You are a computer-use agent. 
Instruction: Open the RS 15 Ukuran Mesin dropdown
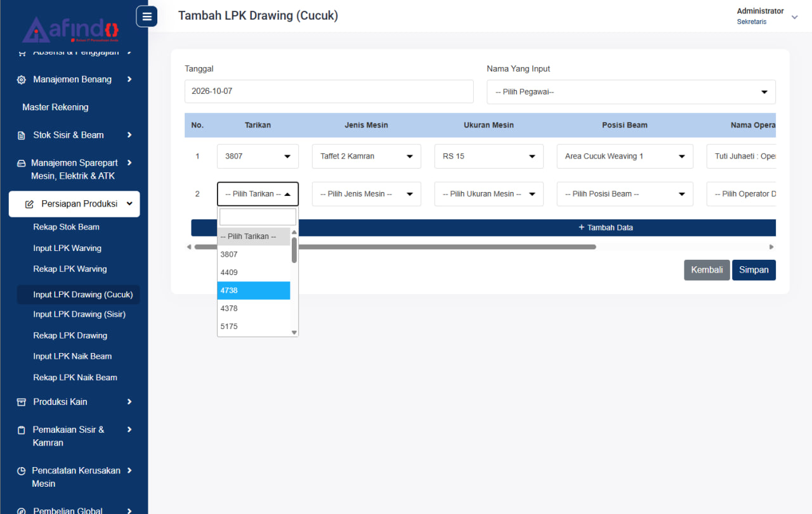(489, 156)
